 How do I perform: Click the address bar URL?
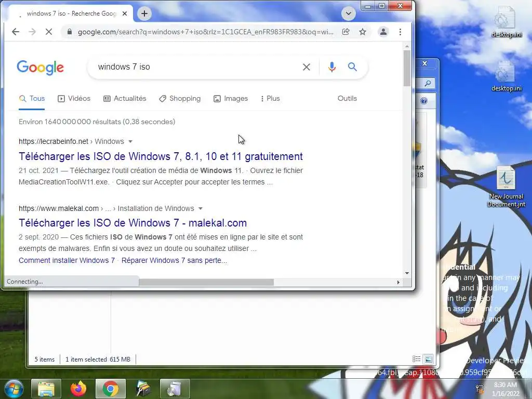coord(205,32)
